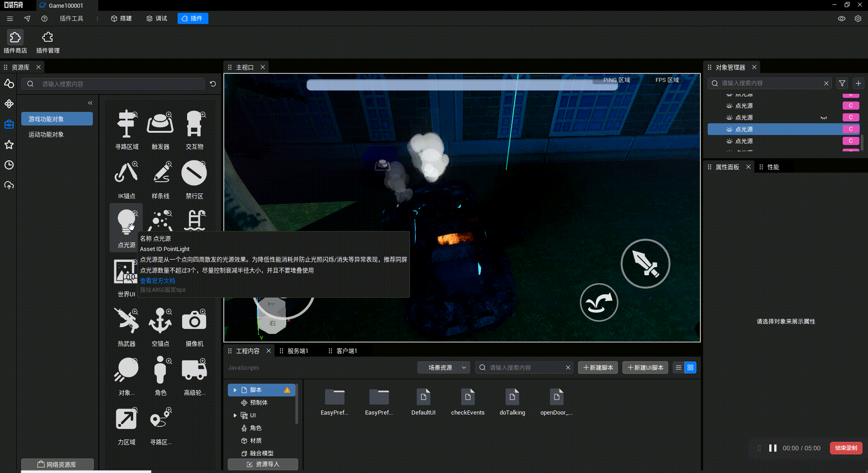The height and width of the screenshot is (473, 868).
Task: Click the sword attack button in viewport
Action: (x=645, y=264)
